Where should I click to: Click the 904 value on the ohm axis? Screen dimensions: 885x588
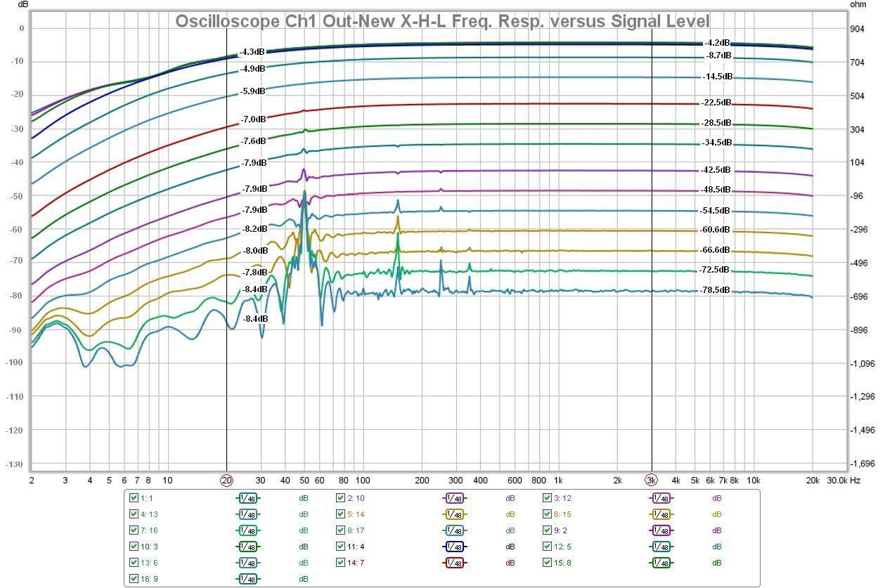pos(856,29)
